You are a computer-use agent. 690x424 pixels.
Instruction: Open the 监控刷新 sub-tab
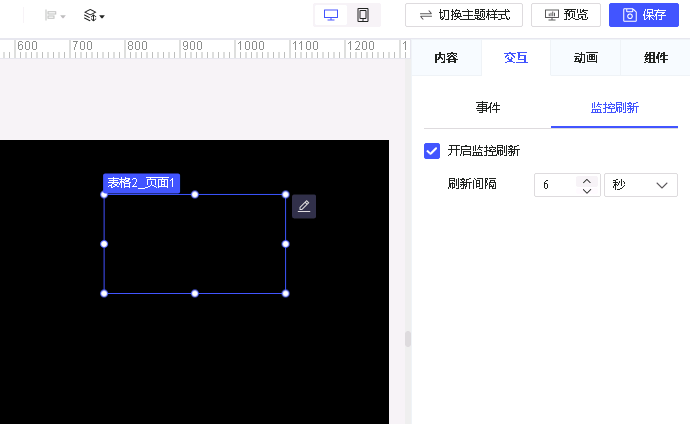tap(614, 108)
